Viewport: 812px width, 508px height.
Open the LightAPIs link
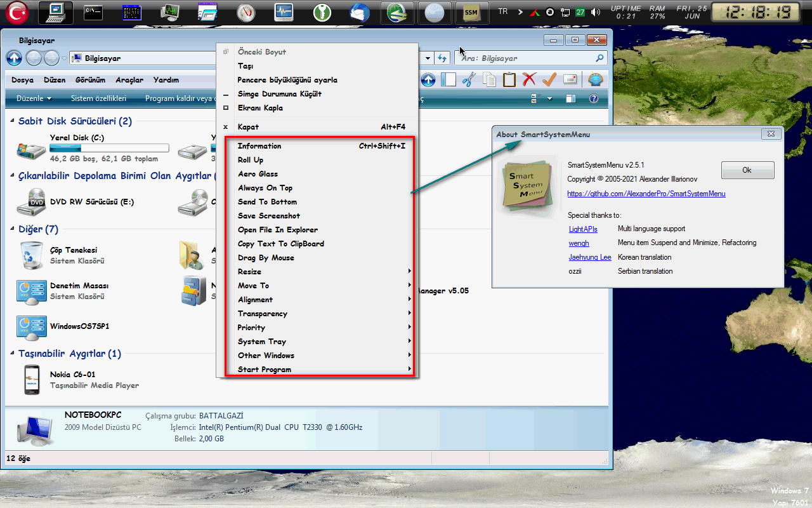583,229
